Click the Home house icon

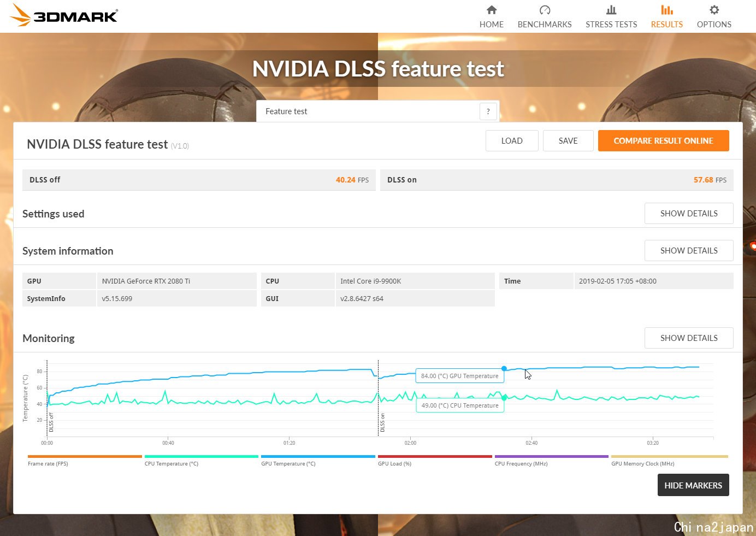[492, 10]
